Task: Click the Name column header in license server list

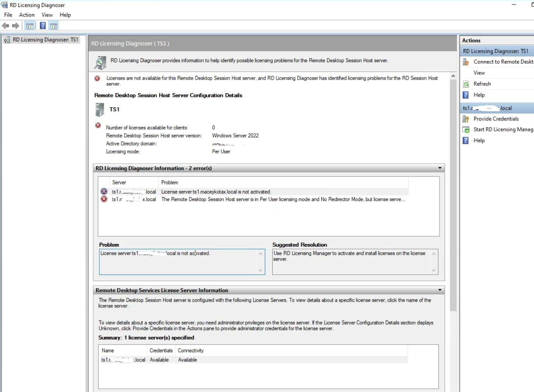Action: [123, 351]
